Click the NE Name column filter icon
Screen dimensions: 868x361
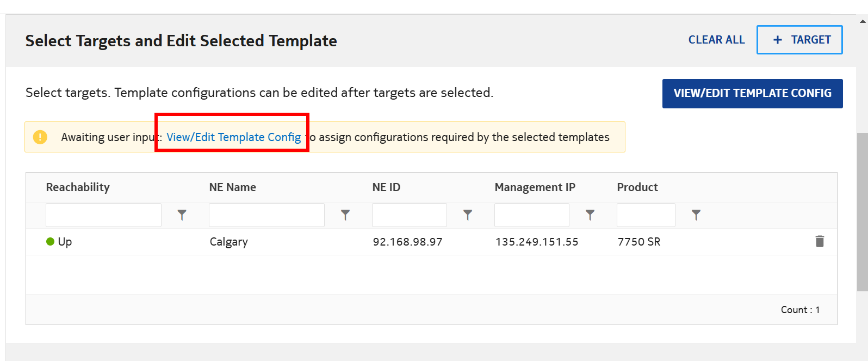(x=345, y=215)
